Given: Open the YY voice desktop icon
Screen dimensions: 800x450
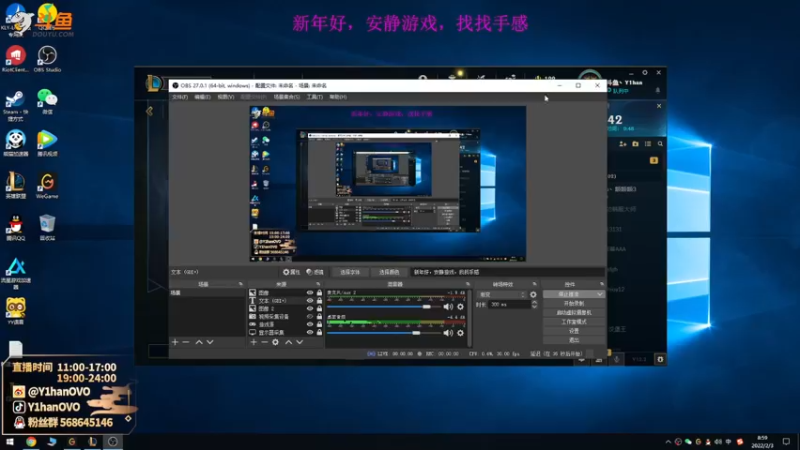Looking at the screenshot, I should [x=15, y=311].
